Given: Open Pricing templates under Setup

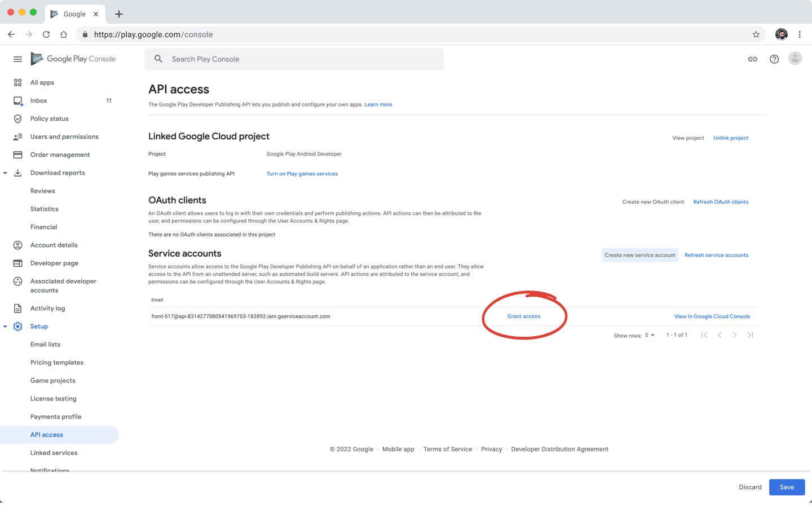Looking at the screenshot, I should [x=57, y=362].
